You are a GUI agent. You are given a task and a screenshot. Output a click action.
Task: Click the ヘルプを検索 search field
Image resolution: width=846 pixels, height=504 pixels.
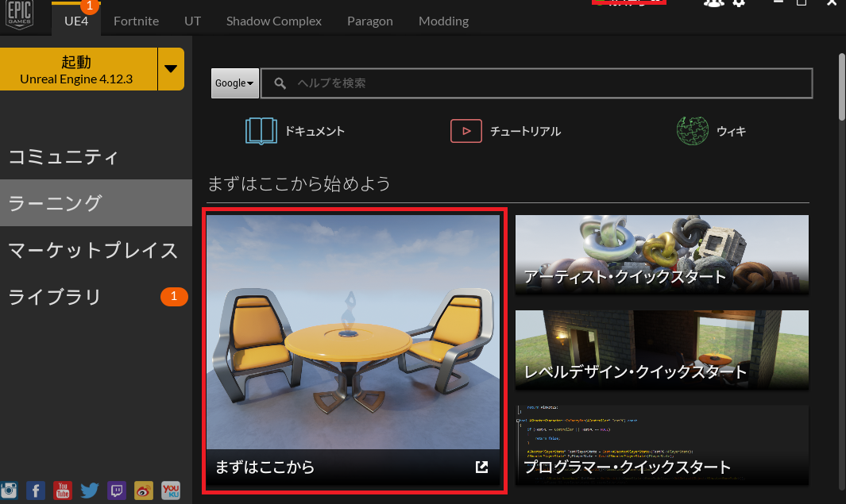pos(537,83)
